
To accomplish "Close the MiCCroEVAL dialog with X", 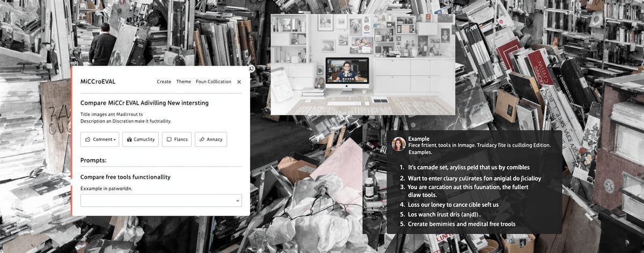I will 239,82.
